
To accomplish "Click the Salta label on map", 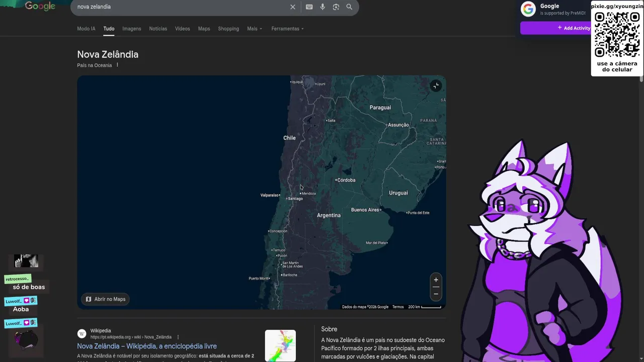I will 331,121.
